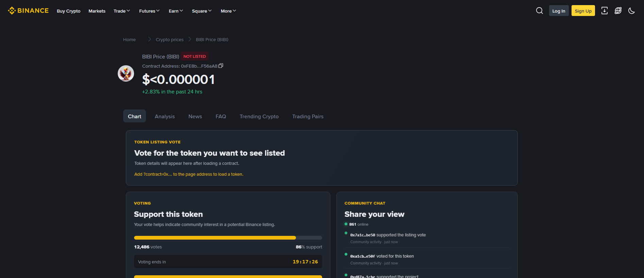Click the 861 online indicator
The height and width of the screenshot is (278, 644).
[x=357, y=224]
